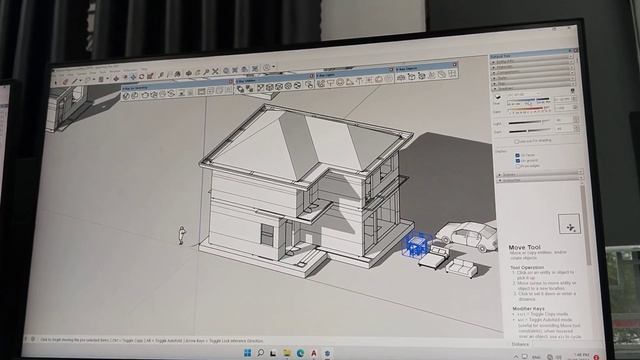This screenshot has width=640, height=360.
Task: Open Microsoft Edge from the taskbar
Action: point(300,353)
